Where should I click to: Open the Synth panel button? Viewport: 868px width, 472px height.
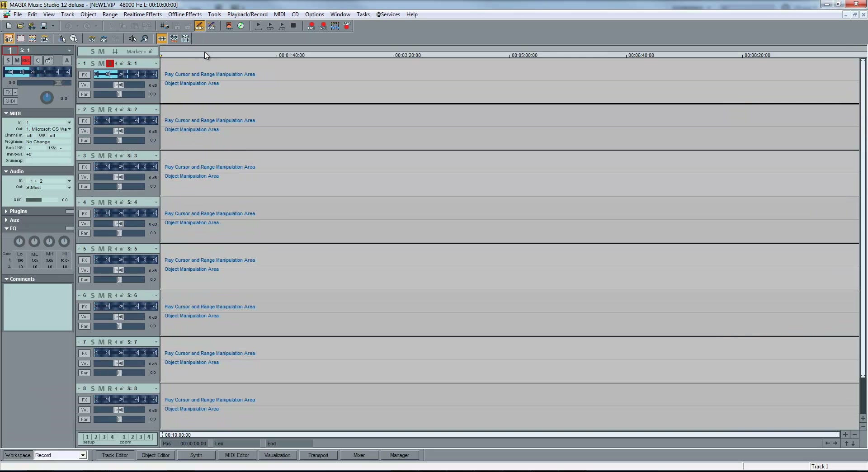click(196, 455)
